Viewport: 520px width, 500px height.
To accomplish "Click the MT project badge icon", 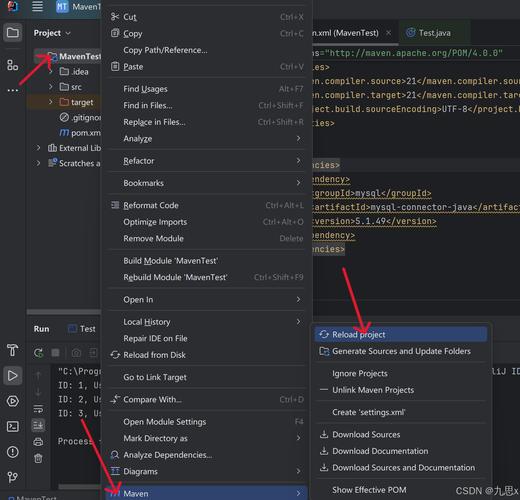I will tap(62, 7).
